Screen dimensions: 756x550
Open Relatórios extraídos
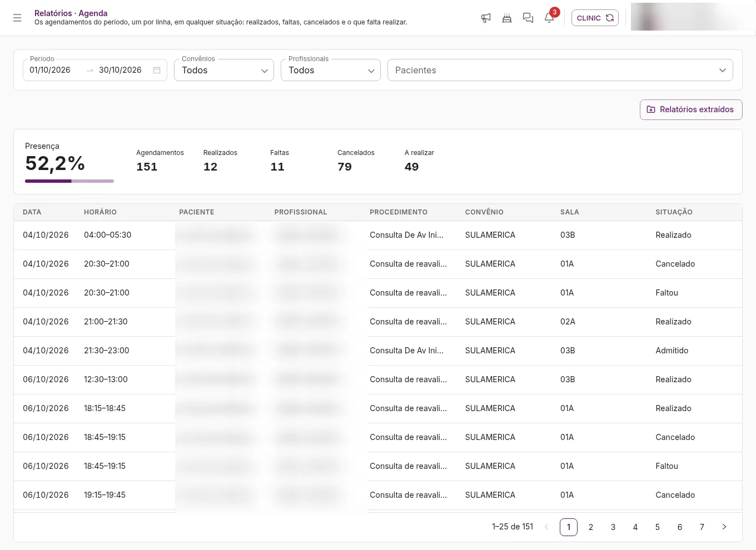[x=691, y=109]
